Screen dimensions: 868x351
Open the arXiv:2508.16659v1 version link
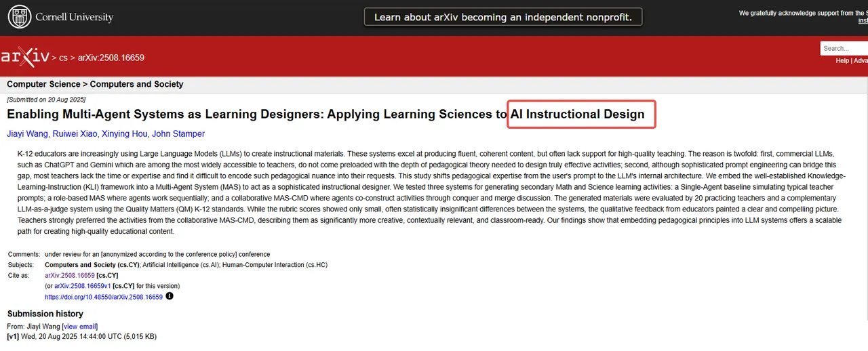[x=82, y=286]
